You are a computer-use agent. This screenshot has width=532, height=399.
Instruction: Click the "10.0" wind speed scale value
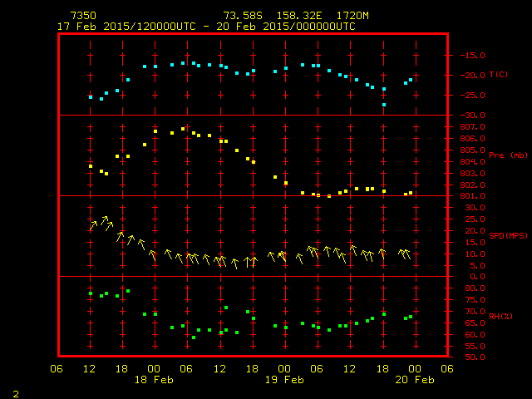[475, 254]
